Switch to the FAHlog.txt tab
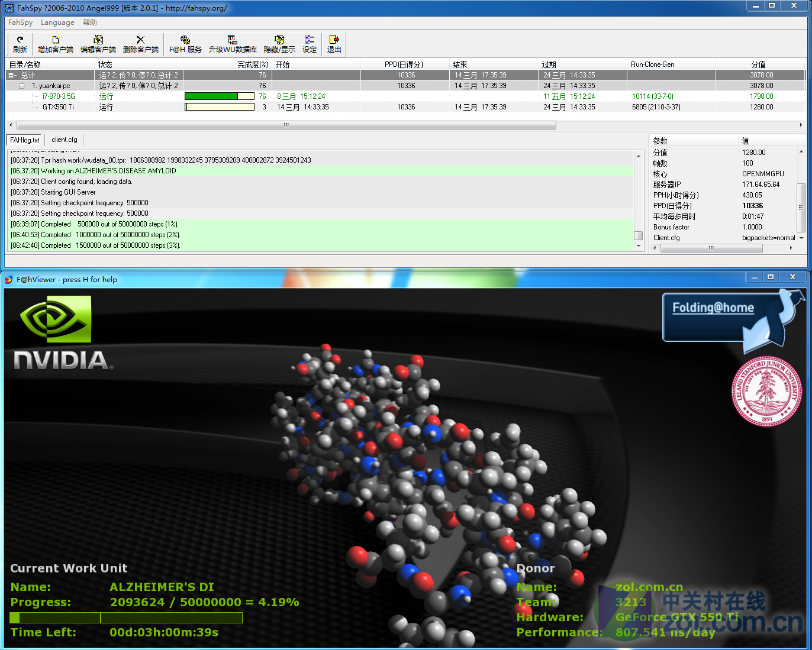The width and height of the screenshot is (812, 650). 24,140
